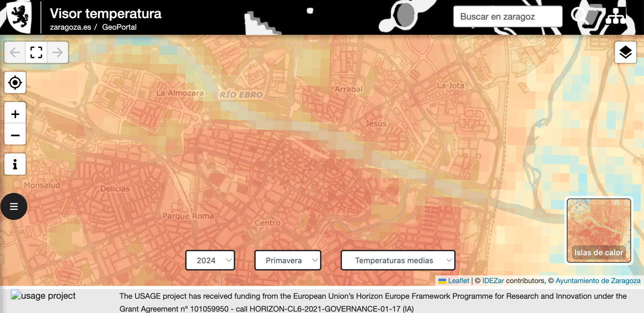
Task: Open the site map icon in header
Action: click(x=616, y=16)
